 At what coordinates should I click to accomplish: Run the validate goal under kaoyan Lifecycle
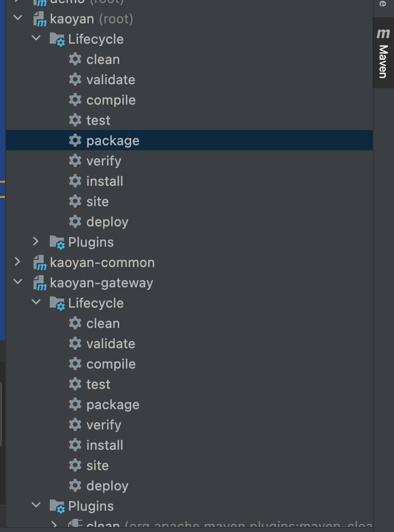coord(111,80)
